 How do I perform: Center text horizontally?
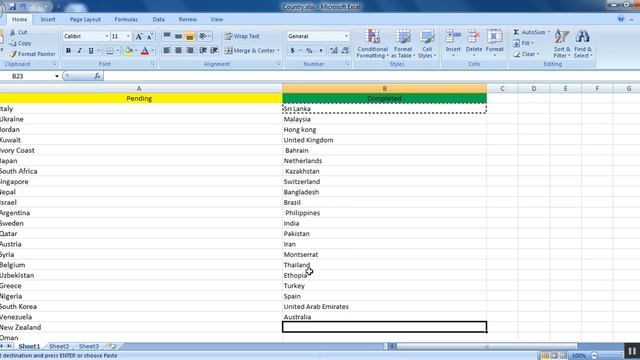pos(178,50)
